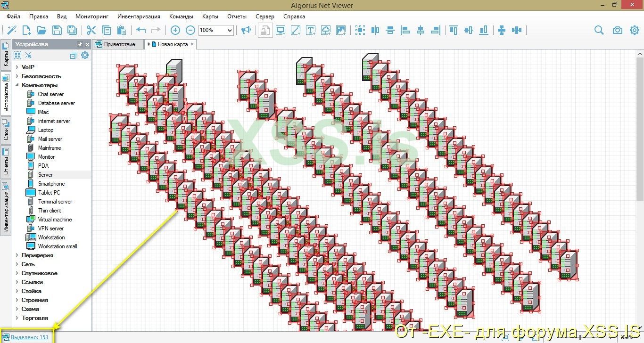Toggle the map lock icon

(265, 30)
